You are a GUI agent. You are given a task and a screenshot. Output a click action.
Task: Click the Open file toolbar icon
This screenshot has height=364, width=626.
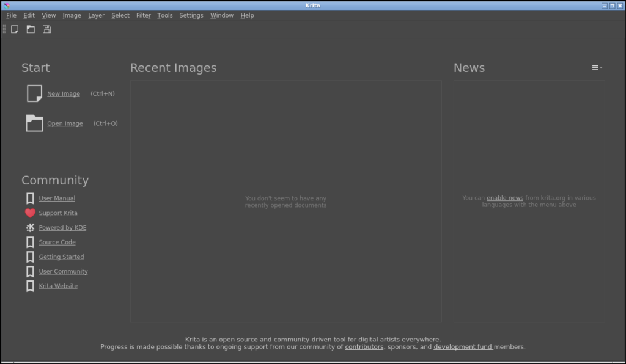(x=31, y=29)
